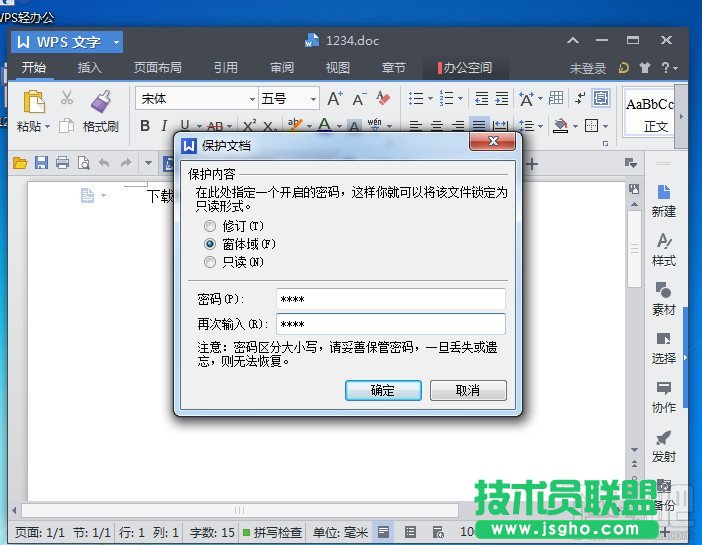Click the justify alignment icon
Viewport: 702px width, 545px height.
point(479,126)
